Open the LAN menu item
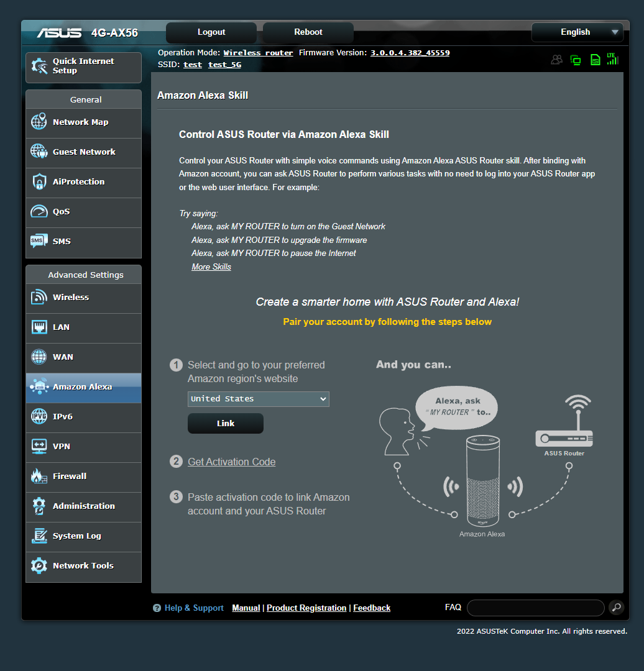The height and width of the screenshot is (671, 644). [83, 327]
